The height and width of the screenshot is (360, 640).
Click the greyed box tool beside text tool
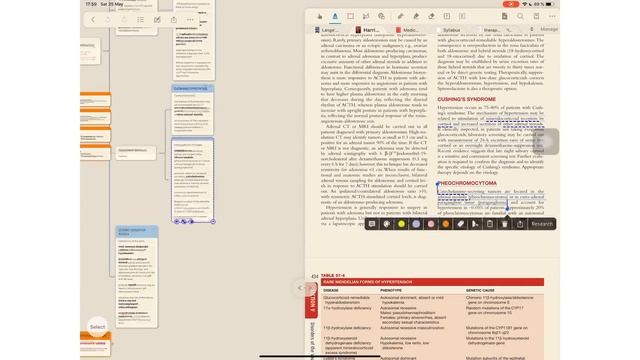462,16
